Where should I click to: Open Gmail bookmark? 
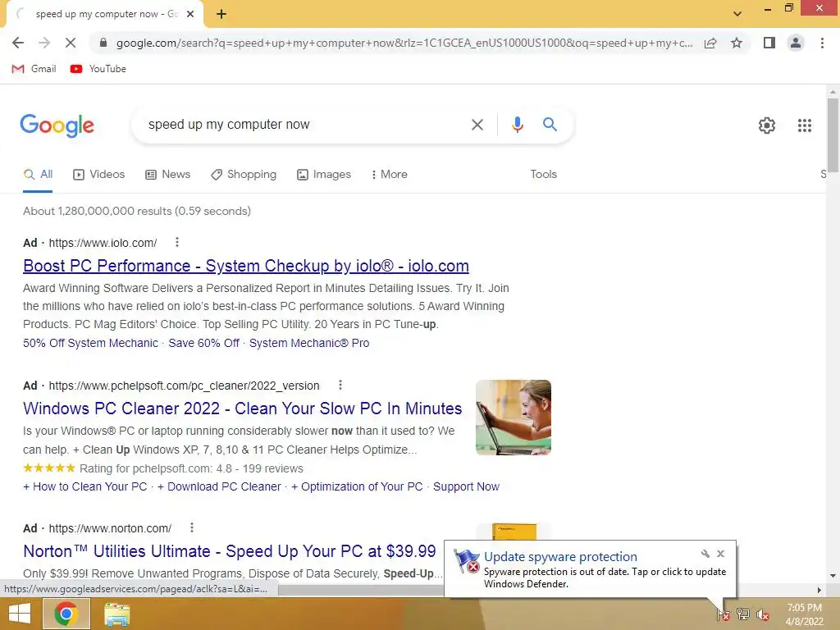tap(34, 69)
